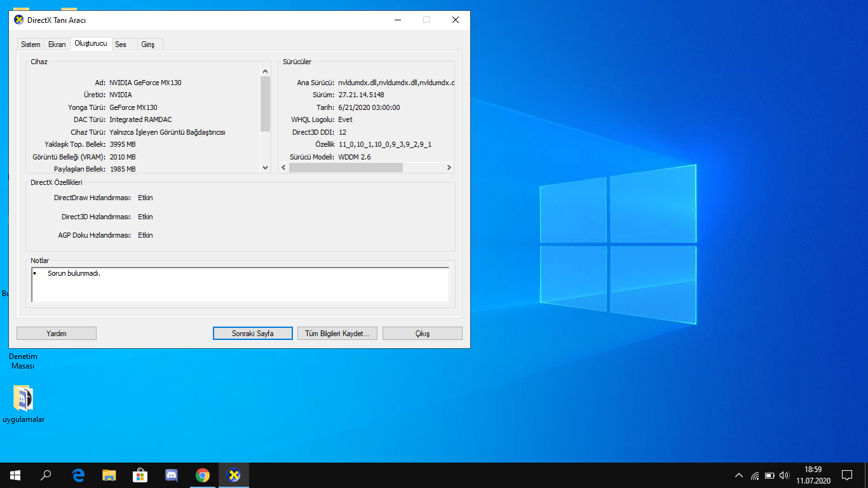Screen dimensions: 868x488
Task: Click the 'Sürücü Modeli:' label
Action: tap(312, 157)
